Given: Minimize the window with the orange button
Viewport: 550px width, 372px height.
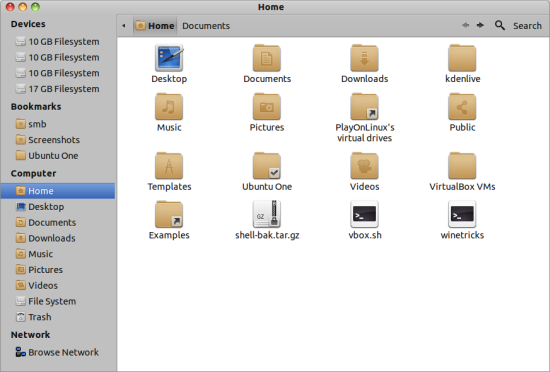Looking at the screenshot, I should pyautogui.click(x=23, y=7).
